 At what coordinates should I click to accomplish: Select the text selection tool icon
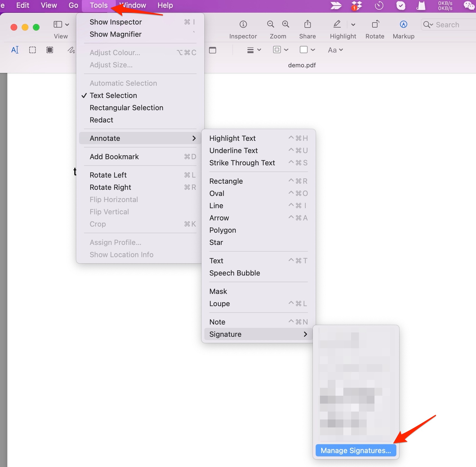coord(15,50)
